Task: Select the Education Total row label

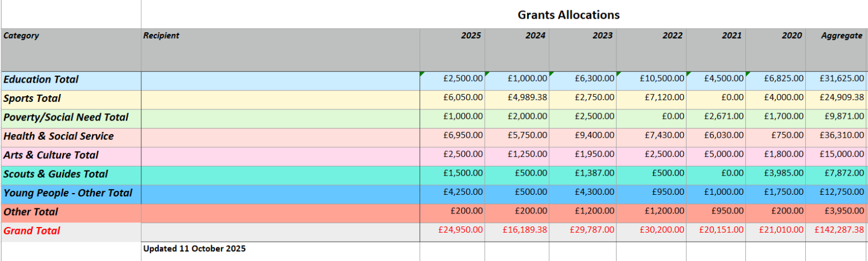Action: [x=41, y=80]
